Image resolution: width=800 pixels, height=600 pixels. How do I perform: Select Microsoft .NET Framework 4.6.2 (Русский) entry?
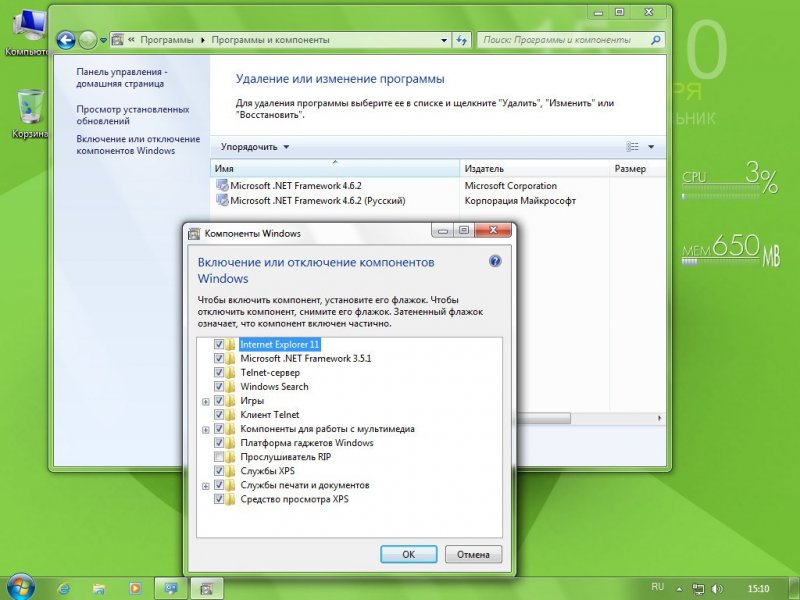point(317,201)
